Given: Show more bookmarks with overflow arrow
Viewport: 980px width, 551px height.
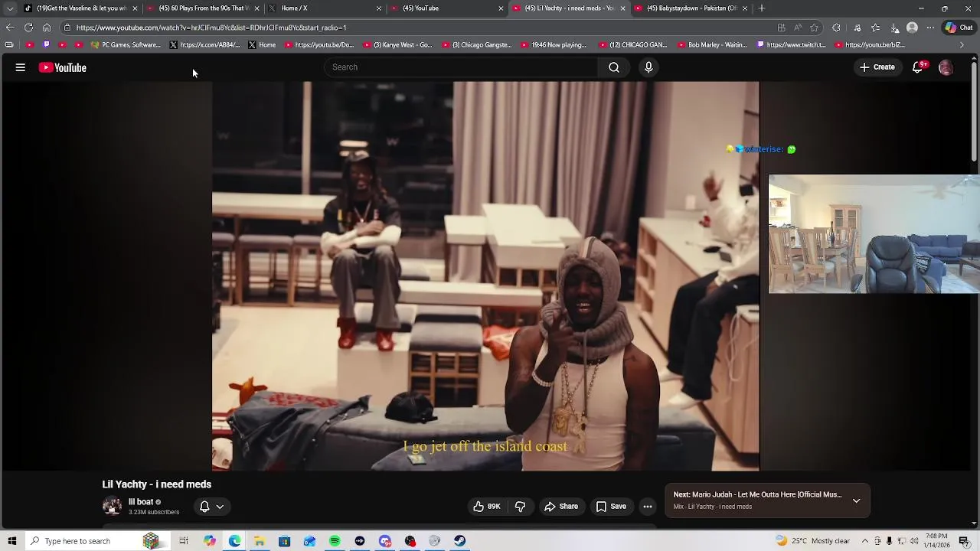Looking at the screenshot, I should click(962, 44).
